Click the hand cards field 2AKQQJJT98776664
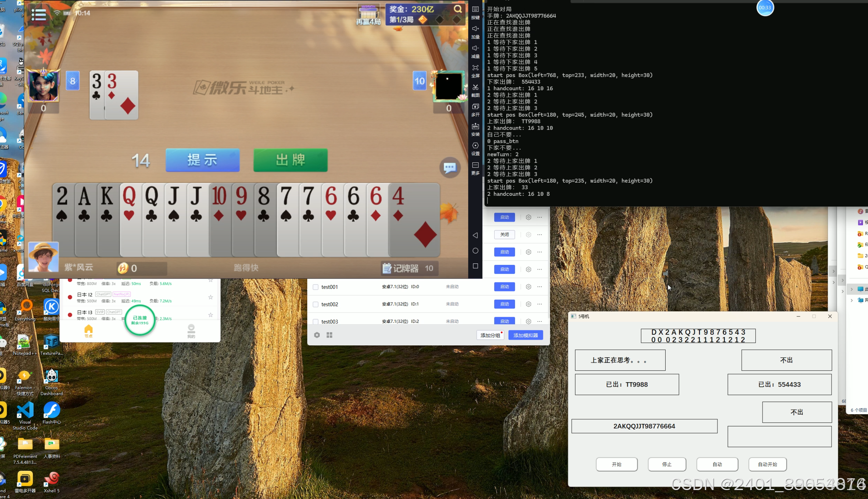 644,426
